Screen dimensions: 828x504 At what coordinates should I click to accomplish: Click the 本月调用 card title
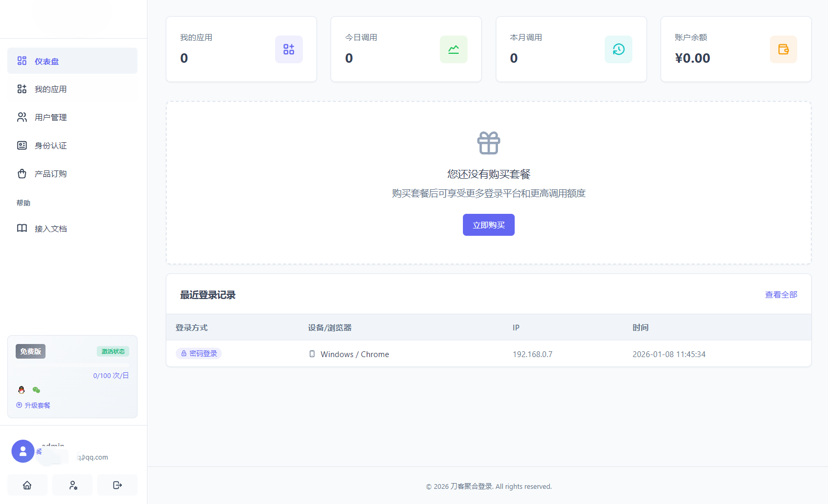click(x=526, y=38)
